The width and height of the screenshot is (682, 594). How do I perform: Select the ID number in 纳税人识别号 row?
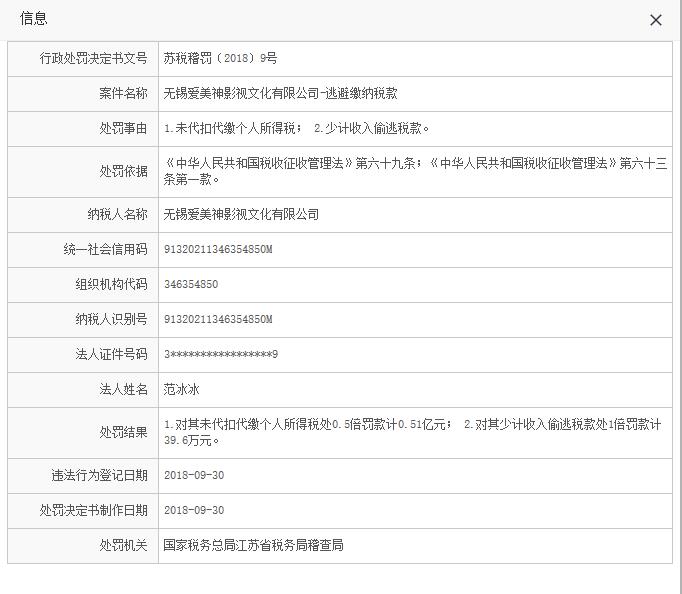click(x=218, y=320)
